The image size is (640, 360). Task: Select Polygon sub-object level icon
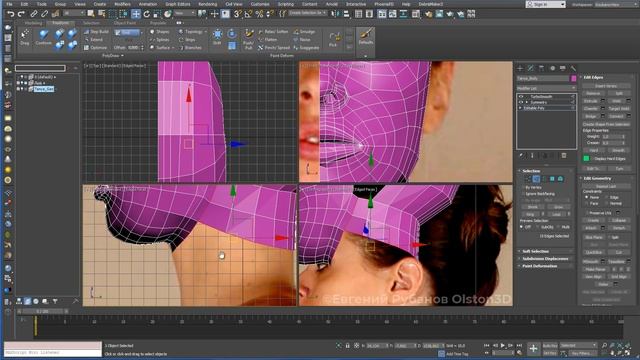[x=552, y=179]
